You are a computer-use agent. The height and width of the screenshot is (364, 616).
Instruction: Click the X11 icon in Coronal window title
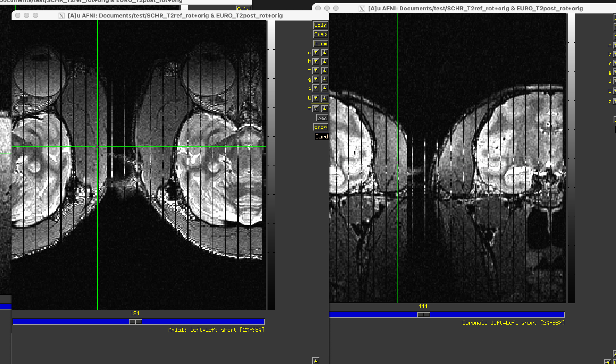coord(362,9)
